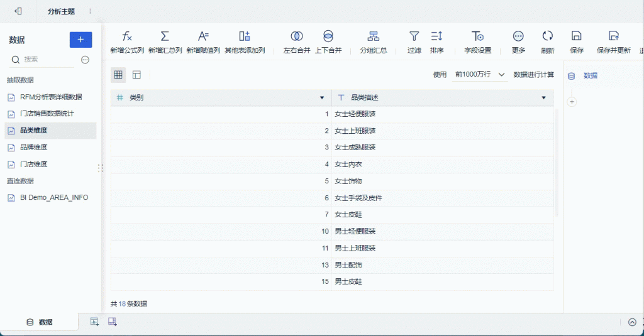This screenshot has width=644, height=336.
Task: Open 类别 column header dropdown arrow
Action: click(322, 97)
